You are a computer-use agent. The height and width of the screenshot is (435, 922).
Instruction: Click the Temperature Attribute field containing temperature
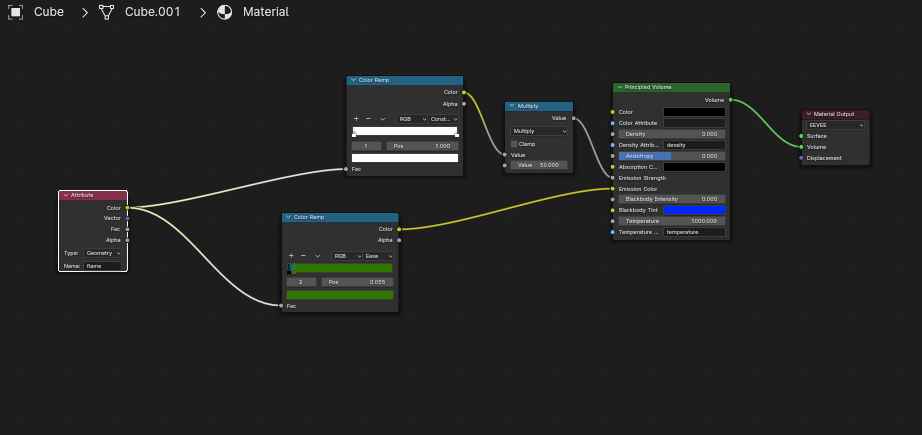coord(694,232)
